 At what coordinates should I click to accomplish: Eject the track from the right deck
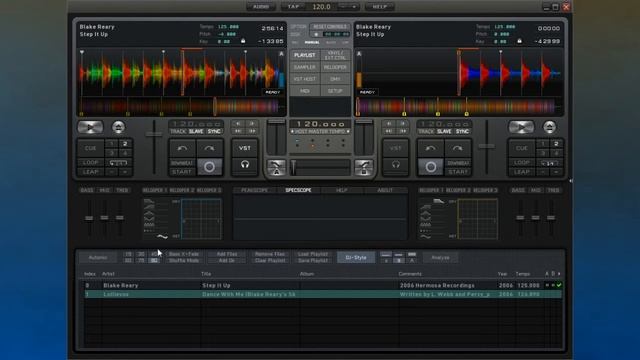pos(549,127)
